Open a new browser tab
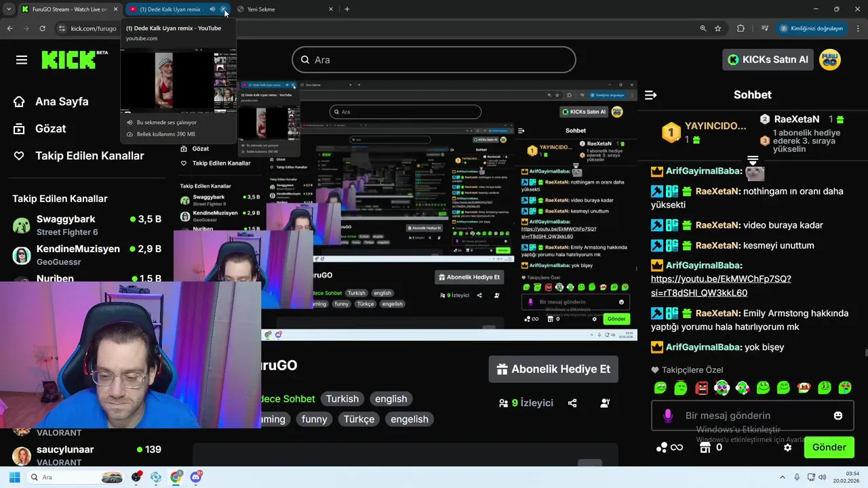The image size is (868, 488). pyautogui.click(x=347, y=9)
